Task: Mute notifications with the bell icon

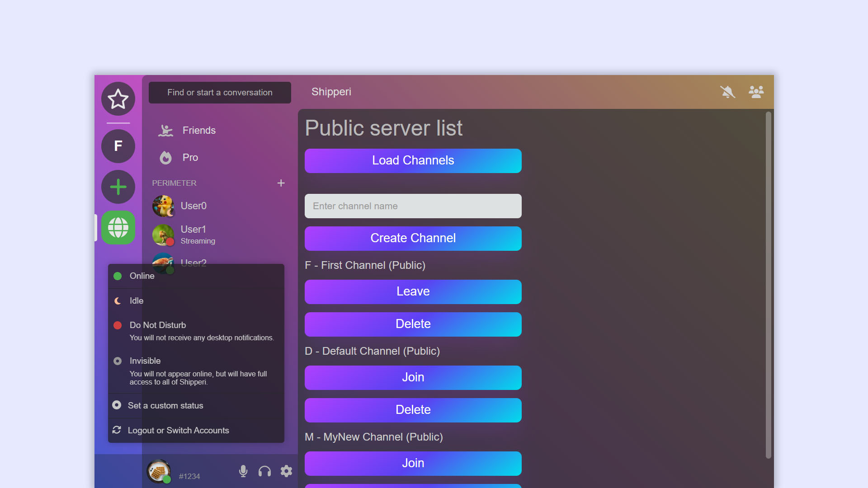Action: click(x=727, y=92)
